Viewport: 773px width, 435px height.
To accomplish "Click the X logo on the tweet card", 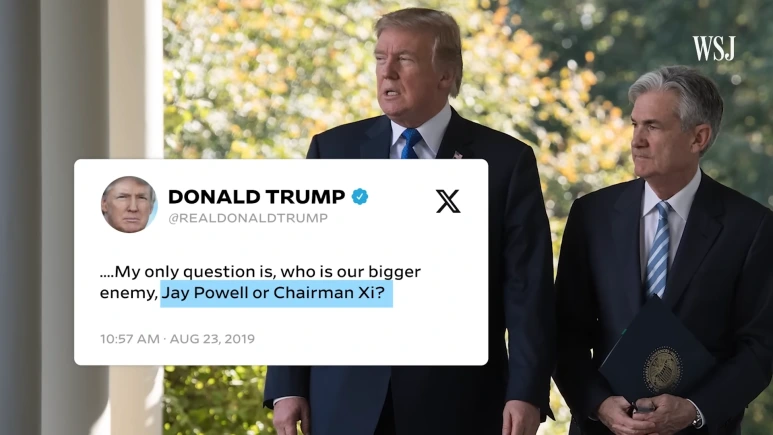I will pyautogui.click(x=448, y=201).
